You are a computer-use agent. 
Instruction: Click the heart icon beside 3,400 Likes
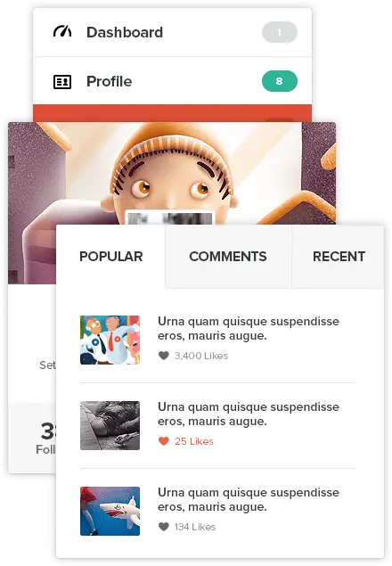click(164, 356)
